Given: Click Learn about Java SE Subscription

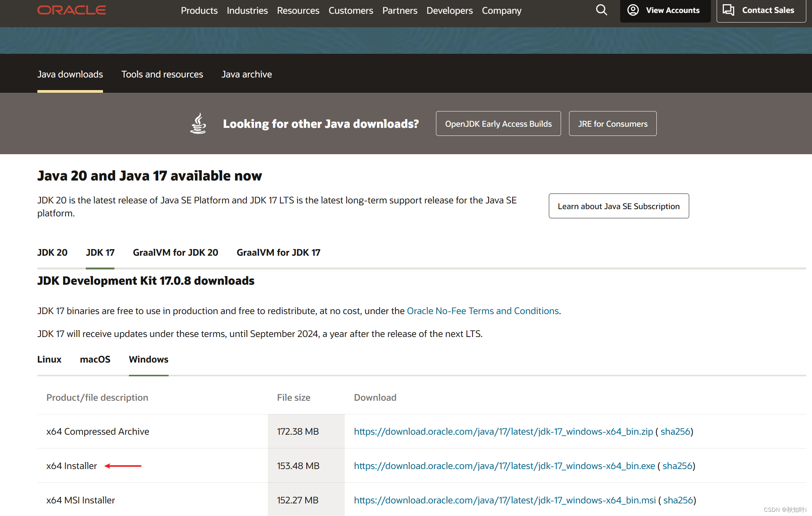Looking at the screenshot, I should click(619, 206).
